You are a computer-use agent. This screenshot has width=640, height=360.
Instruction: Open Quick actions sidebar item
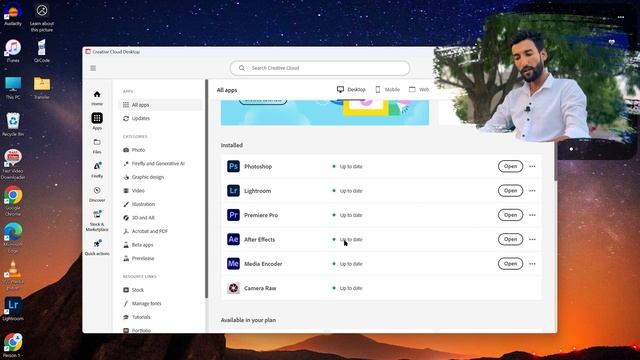tap(97, 248)
